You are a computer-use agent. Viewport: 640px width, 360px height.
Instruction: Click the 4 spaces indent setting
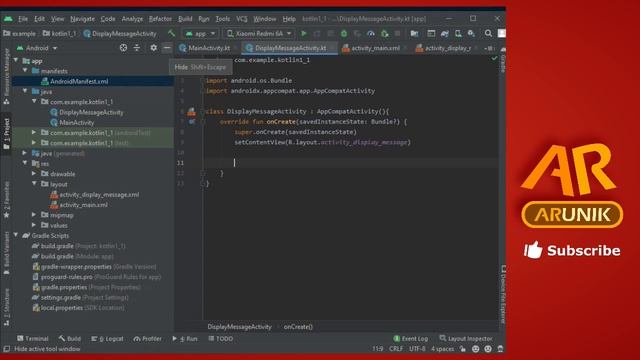point(442,349)
